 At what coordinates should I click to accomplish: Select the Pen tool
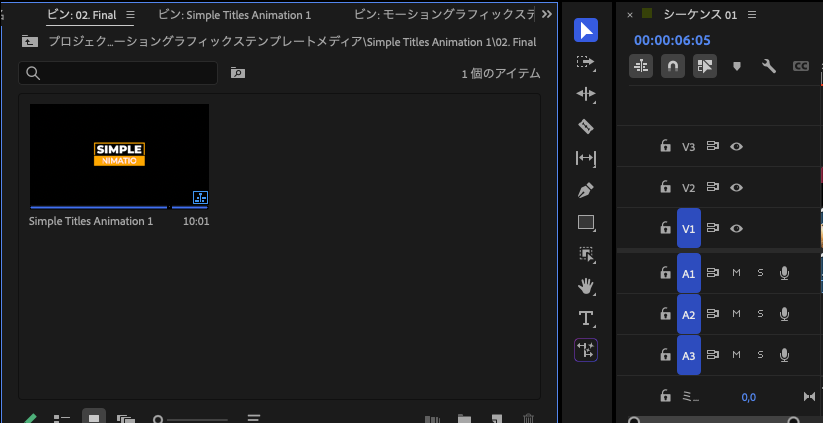[586, 190]
